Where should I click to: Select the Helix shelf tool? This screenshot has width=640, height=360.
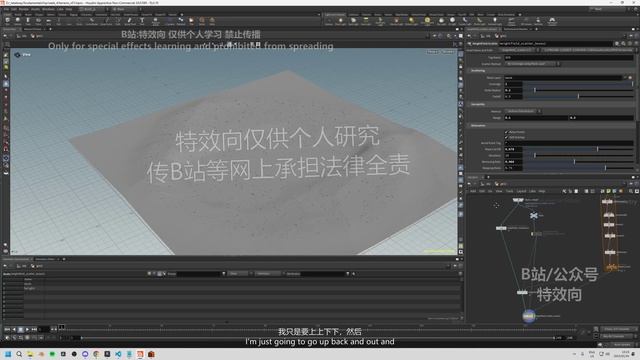pyautogui.click(x=212, y=21)
